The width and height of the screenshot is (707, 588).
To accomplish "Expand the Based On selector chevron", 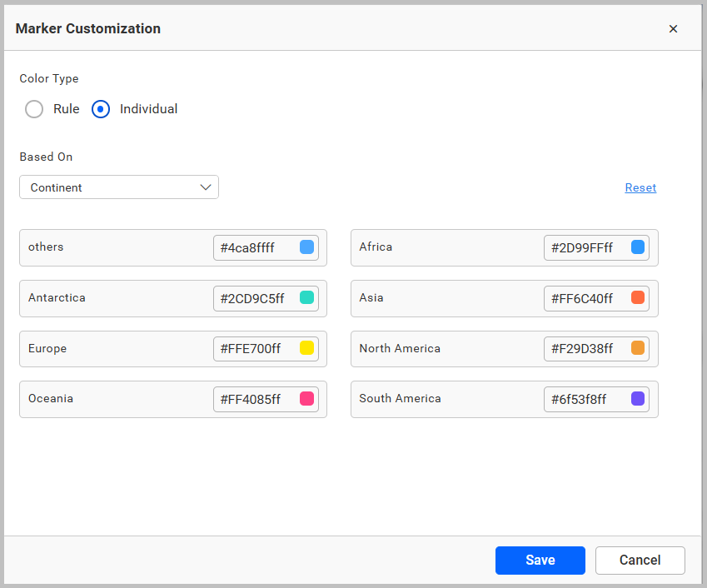I will coord(206,187).
